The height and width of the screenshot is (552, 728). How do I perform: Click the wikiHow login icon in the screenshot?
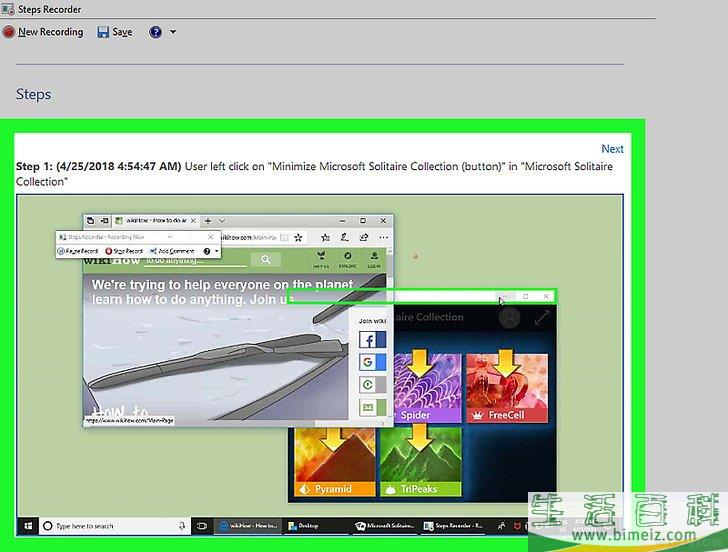point(374,260)
